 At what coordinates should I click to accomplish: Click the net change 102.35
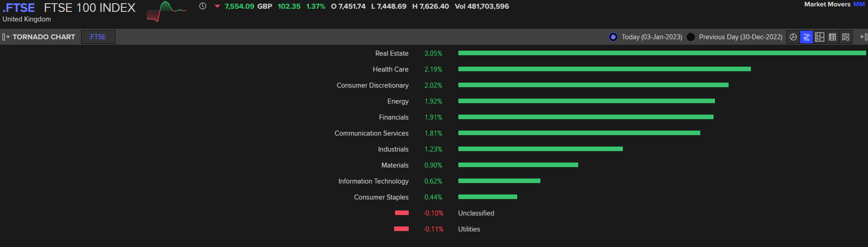pos(289,6)
